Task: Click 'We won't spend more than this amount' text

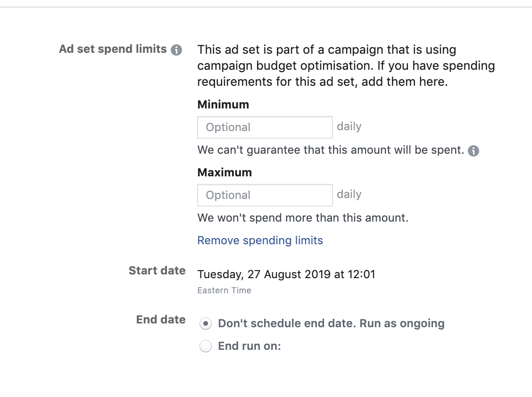Action: pos(303,218)
